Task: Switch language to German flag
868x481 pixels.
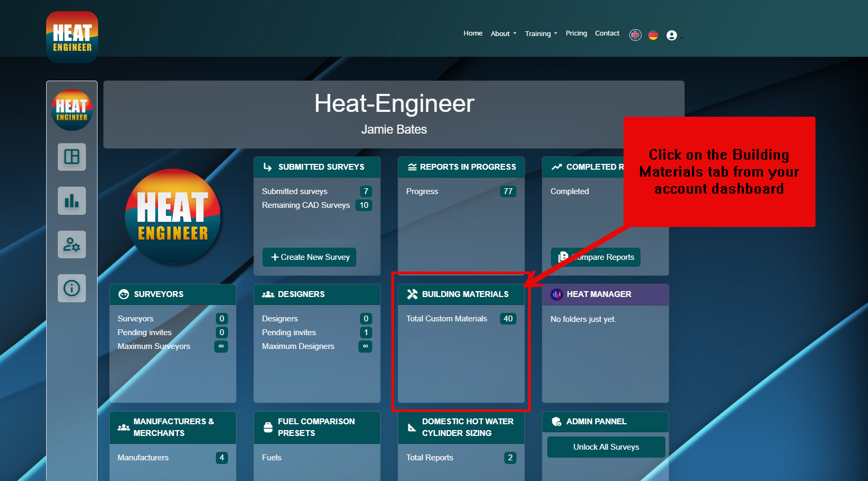Action: 653,35
